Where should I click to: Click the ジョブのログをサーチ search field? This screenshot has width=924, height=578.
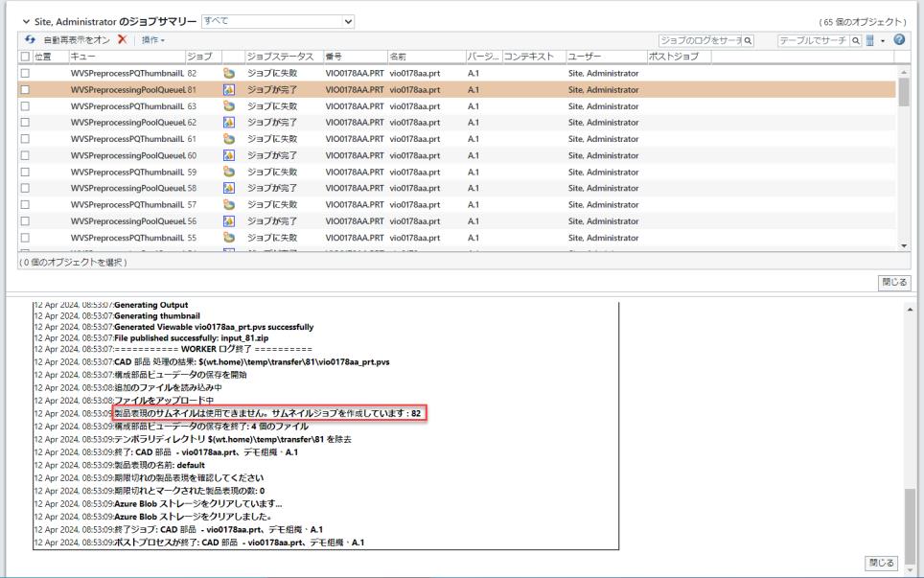point(700,40)
